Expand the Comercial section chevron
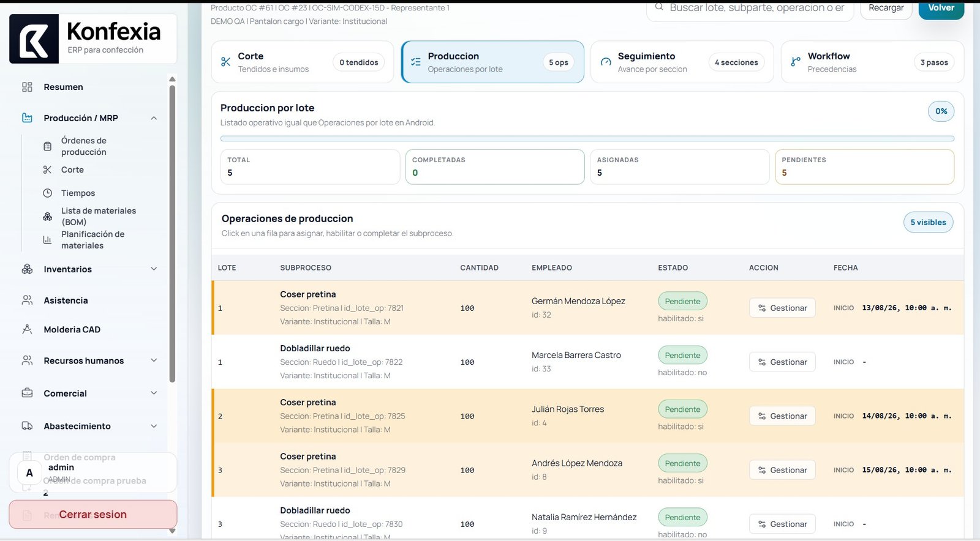980x541 pixels. point(154,393)
